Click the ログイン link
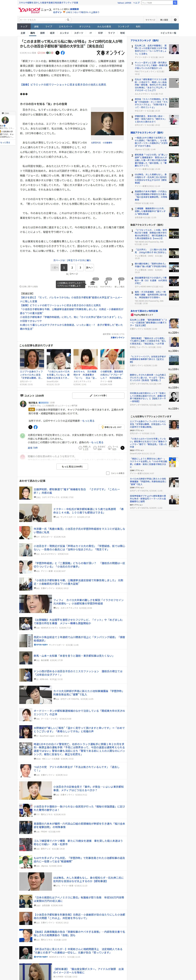This screenshot has width=196, height=980. click(x=57, y=12)
